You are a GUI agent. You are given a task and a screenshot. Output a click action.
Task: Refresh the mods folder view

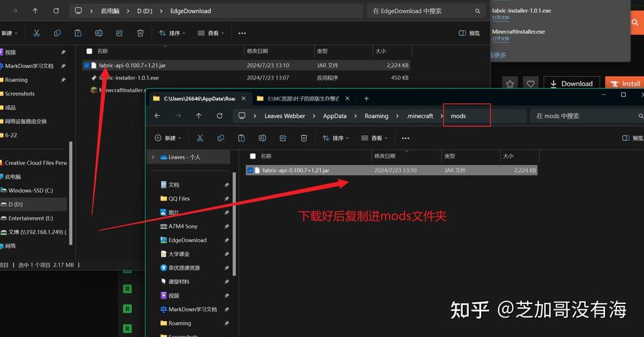[x=220, y=116]
